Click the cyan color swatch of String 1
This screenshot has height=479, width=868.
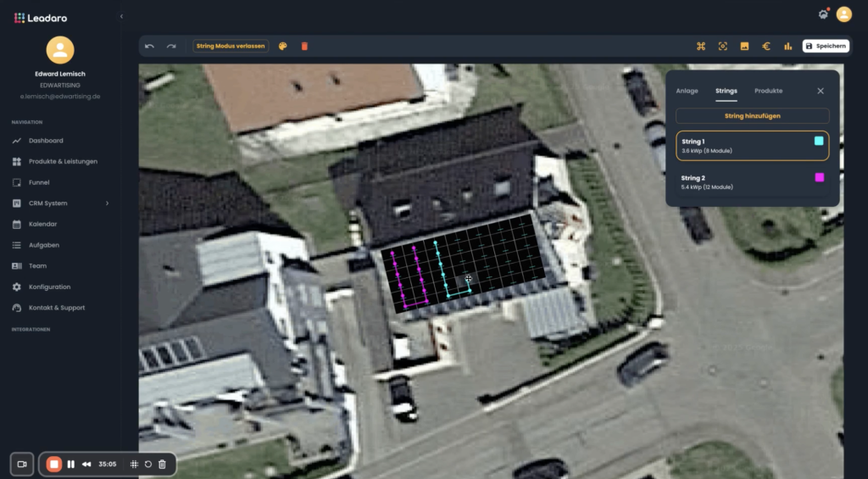tap(819, 142)
